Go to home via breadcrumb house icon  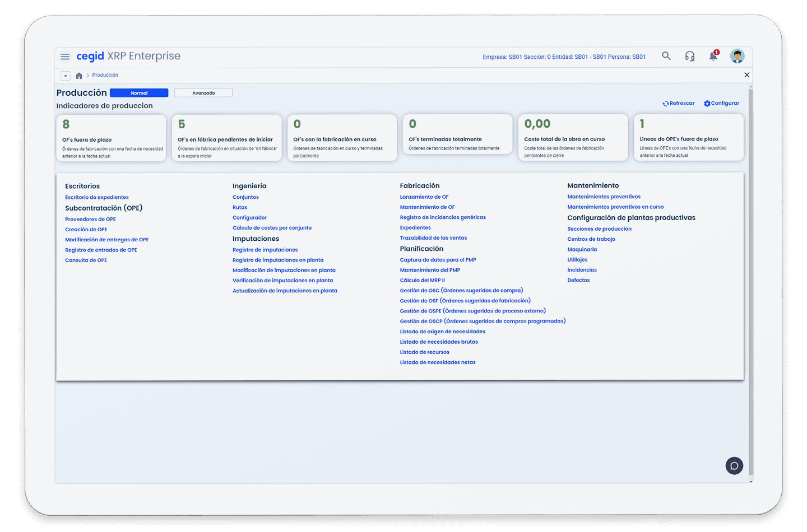pyautogui.click(x=79, y=76)
